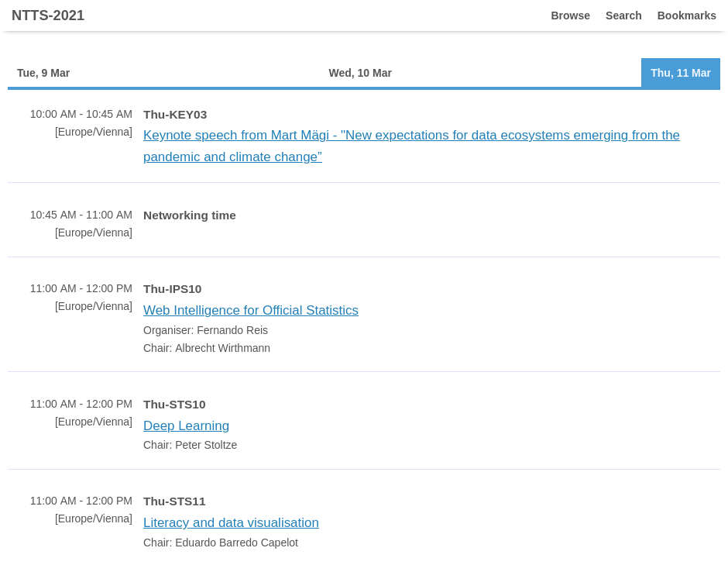
Task: Click the Chair: Peter Stoltze text
Action: point(190,445)
